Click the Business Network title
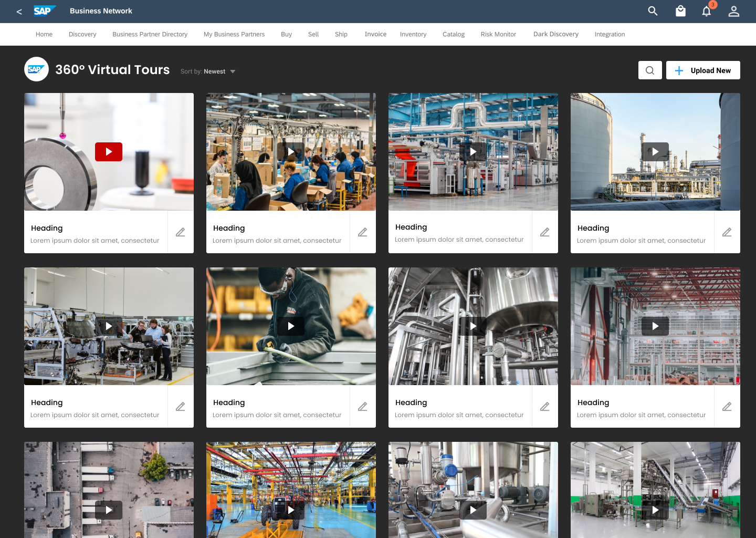The height and width of the screenshot is (538, 756). 101,11
